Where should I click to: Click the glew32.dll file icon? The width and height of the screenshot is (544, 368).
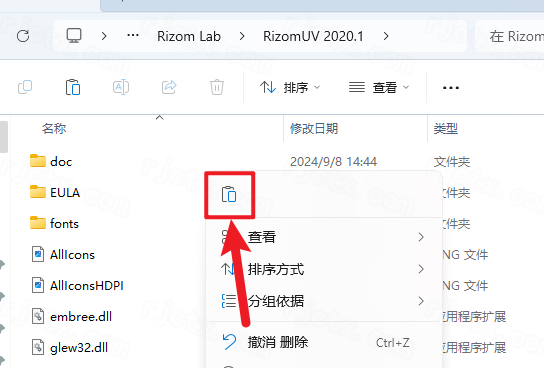click(x=38, y=347)
